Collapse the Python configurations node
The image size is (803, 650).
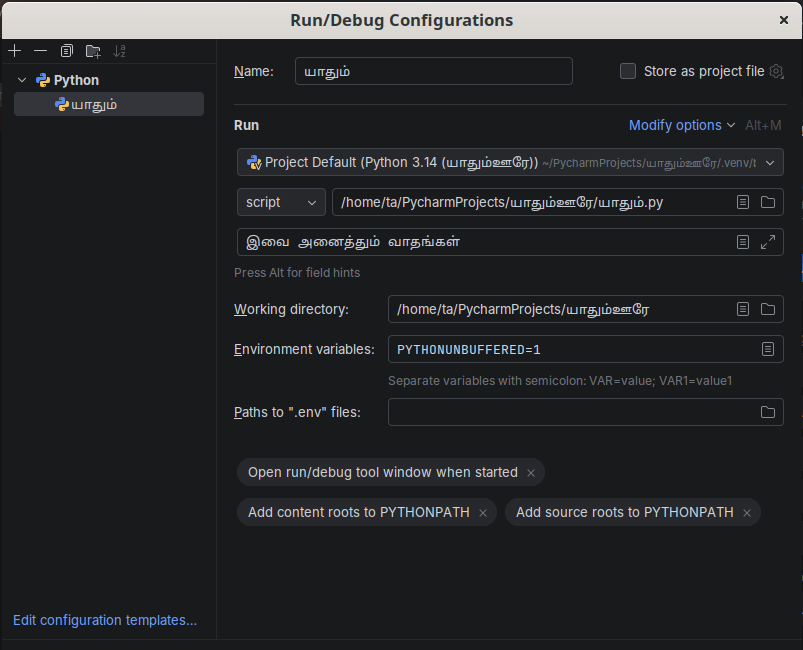tap(22, 80)
